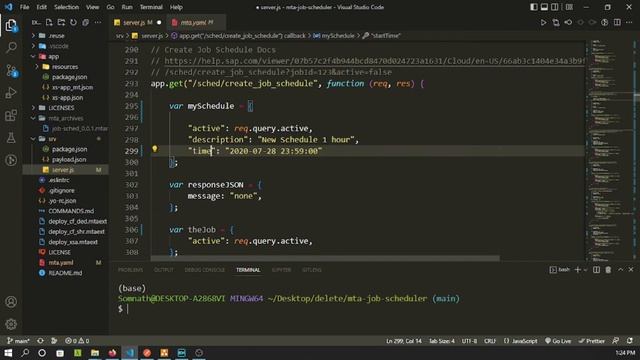This screenshot has height=360, width=640.
Task: Open customize layout button
Action: [569, 7]
